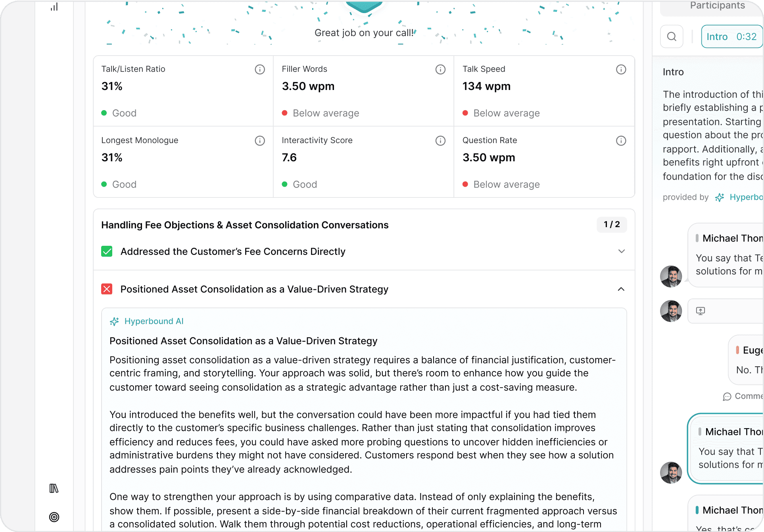Open the transcript search icon
Screen dimensions: 764x532
[x=672, y=36]
